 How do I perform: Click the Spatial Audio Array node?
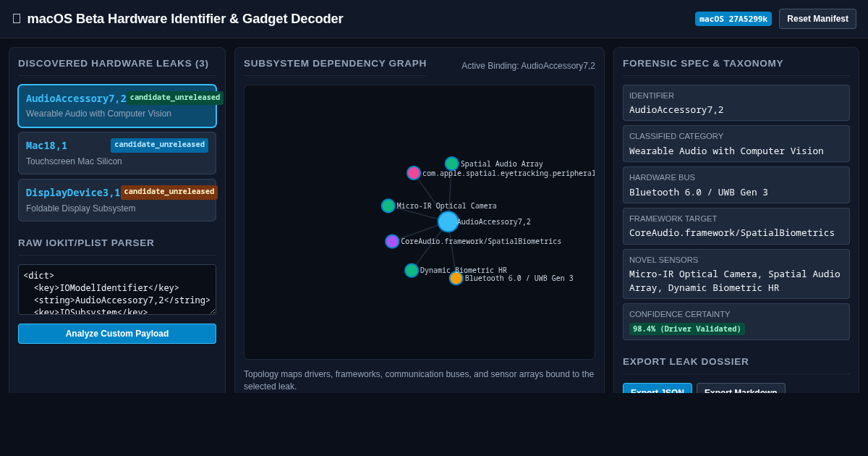(451, 164)
